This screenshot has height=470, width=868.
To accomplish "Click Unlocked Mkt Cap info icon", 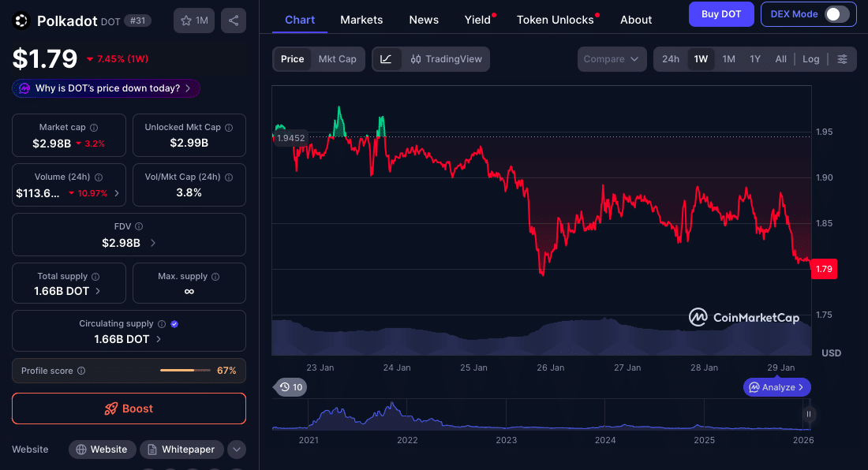I will point(229,128).
